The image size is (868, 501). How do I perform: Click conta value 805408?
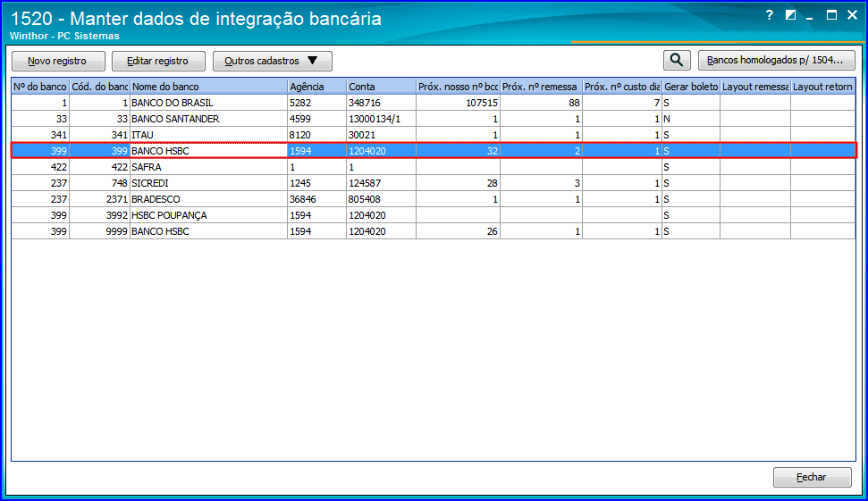(x=365, y=199)
